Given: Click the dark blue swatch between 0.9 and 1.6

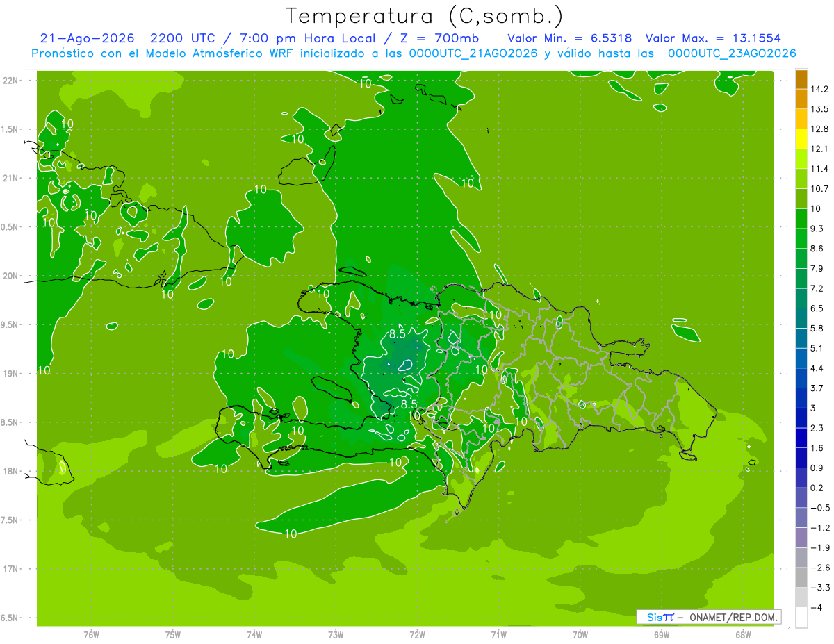Looking at the screenshot, I should point(801,458).
